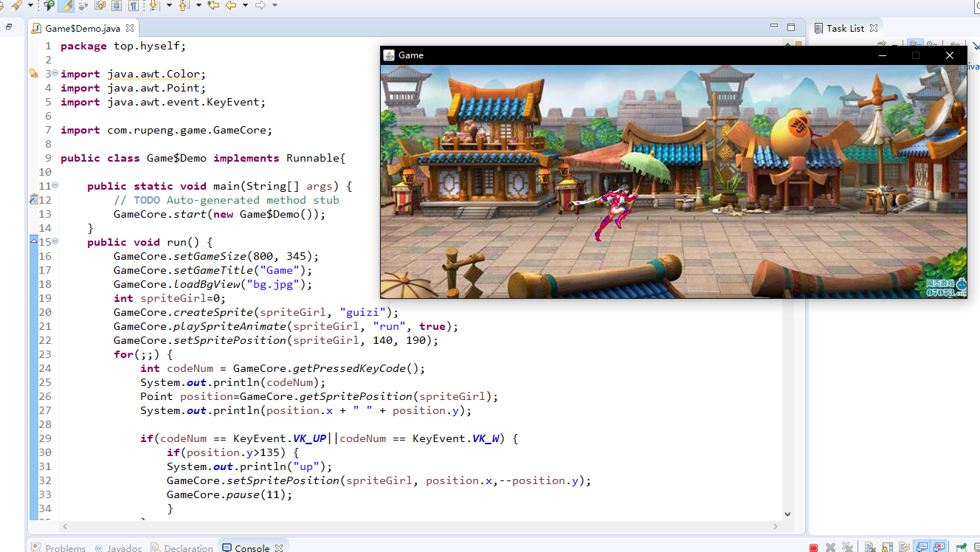Open Previous Annotation dropdown arrow

199,5
